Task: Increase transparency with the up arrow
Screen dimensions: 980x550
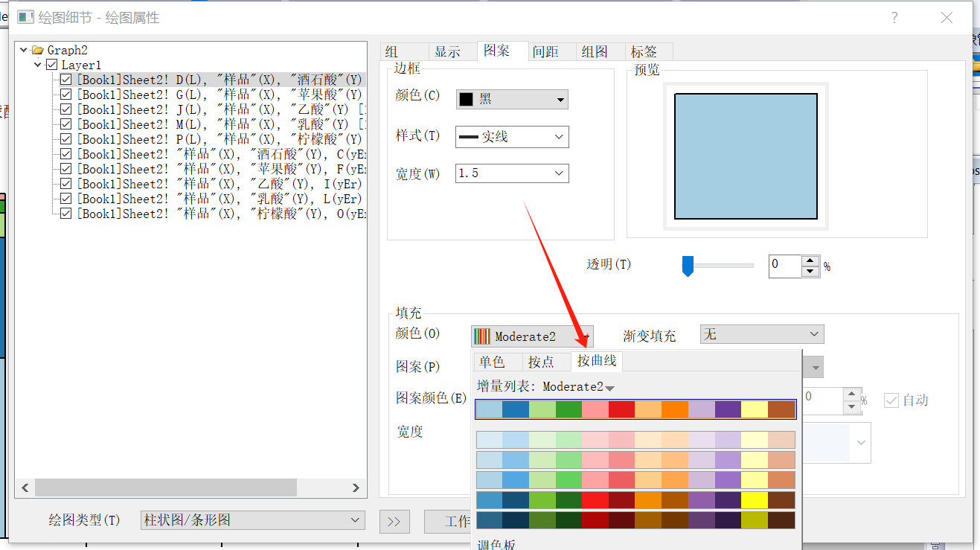Action: coord(810,260)
